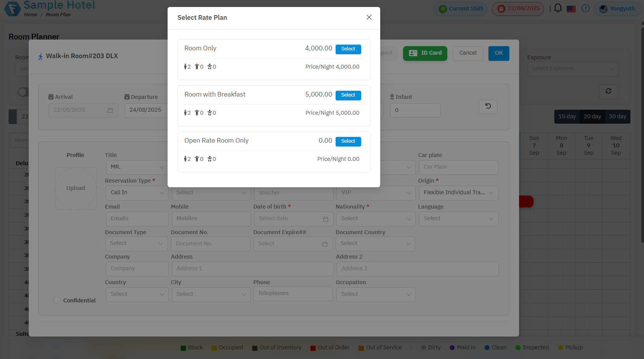Select the Room Only rate plan
Viewport: 644px width, 359px height.
click(348, 49)
